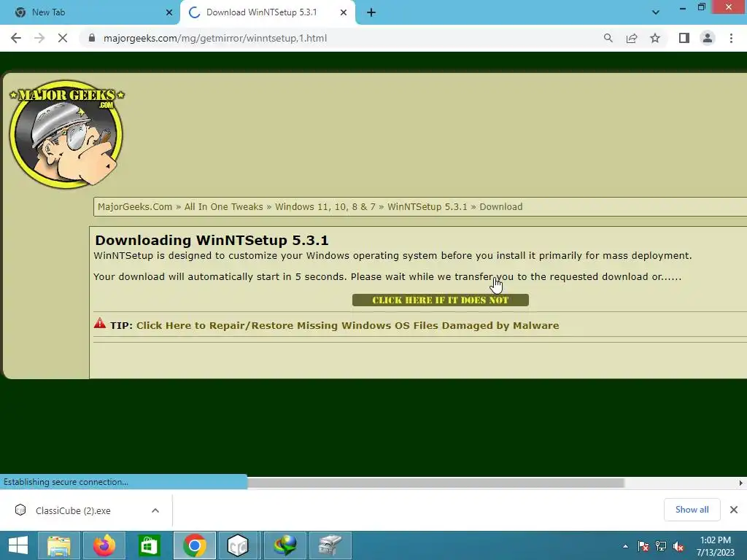
Task: Select the Chrome taskbar icon
Action: coord(194,545)
